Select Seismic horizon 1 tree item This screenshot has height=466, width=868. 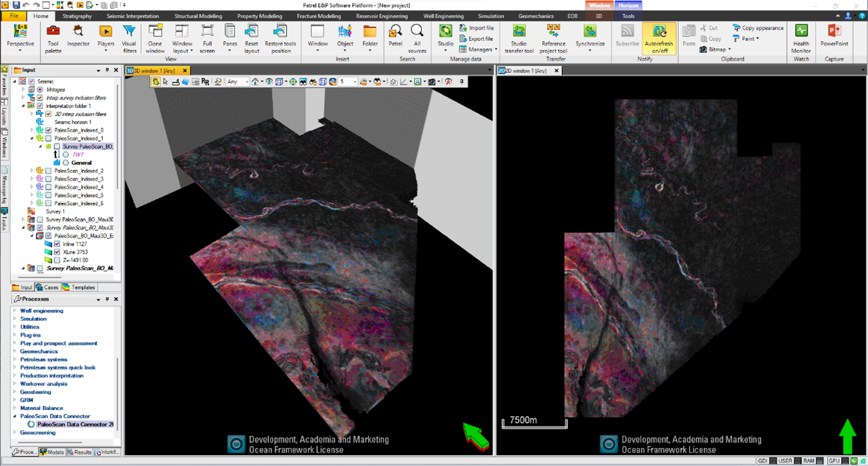click(x=73, y=122)
